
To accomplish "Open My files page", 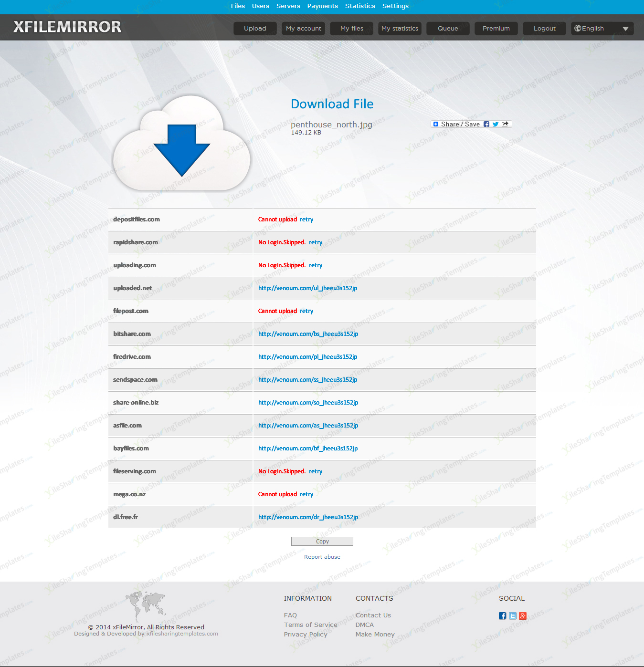I will point(352,29).
